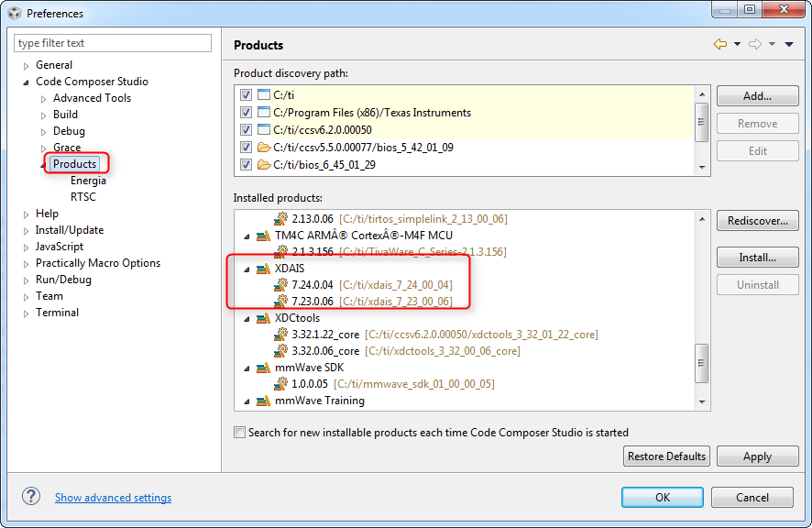Click the installed products vertical scrollbar thumb
The height and width of the screenshot is (528, 812).
(701, 363)
